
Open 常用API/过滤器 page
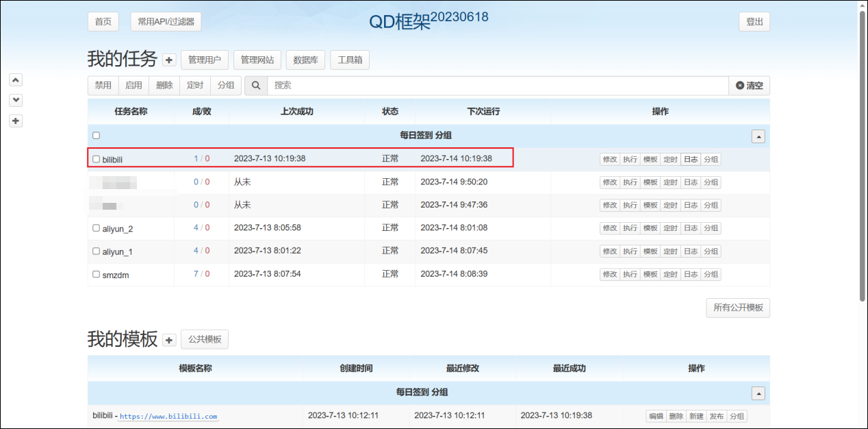click(x=166, y=22)
